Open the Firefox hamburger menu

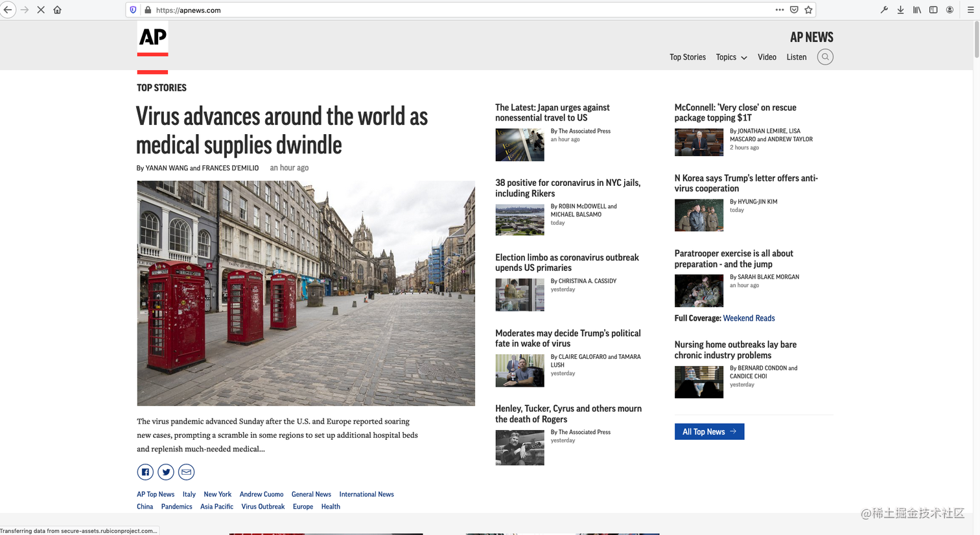pyautogui.click(x=970, y=10)
